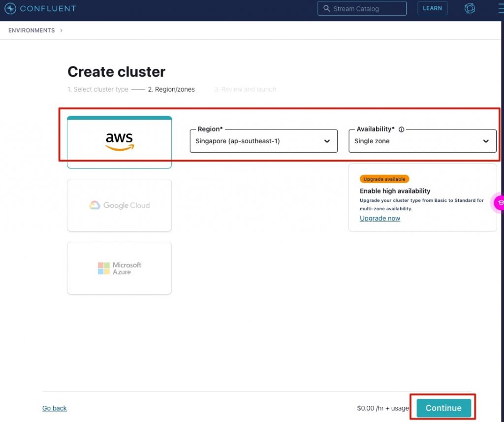The image size is (504, 422).
Task: Select the Microsoft Azure provider card
Action: (x=119, y=267)
